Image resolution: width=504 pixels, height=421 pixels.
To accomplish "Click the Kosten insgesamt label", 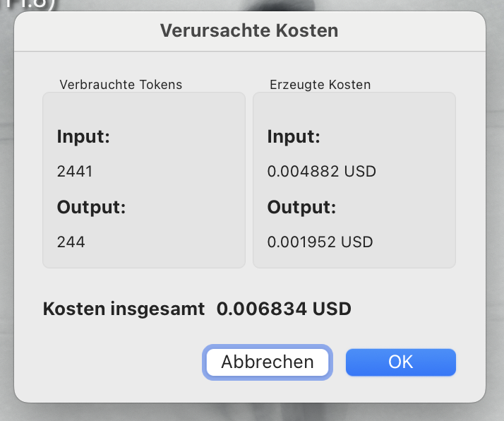I will (x=124, y=309).
